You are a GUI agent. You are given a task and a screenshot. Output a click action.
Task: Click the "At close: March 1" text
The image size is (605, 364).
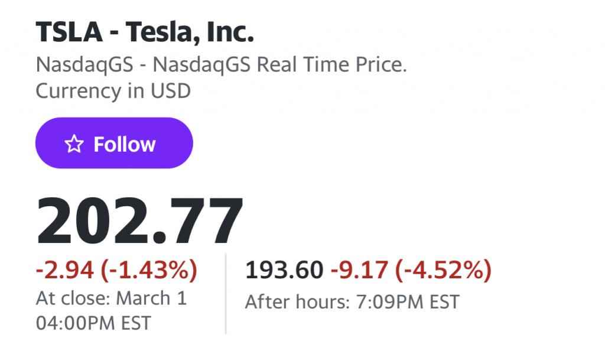111,298
